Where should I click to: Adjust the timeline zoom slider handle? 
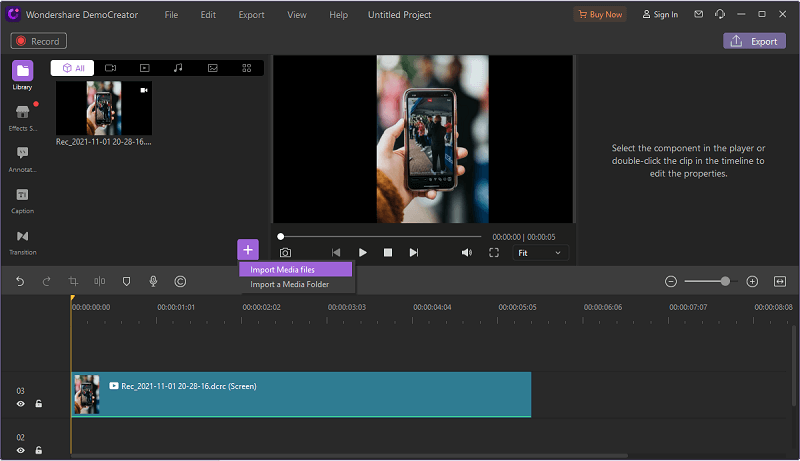point(725,281)
